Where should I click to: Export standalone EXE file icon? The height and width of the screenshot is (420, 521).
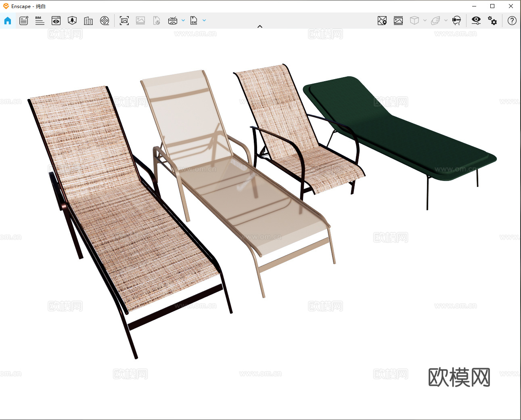tap(194, 21)
